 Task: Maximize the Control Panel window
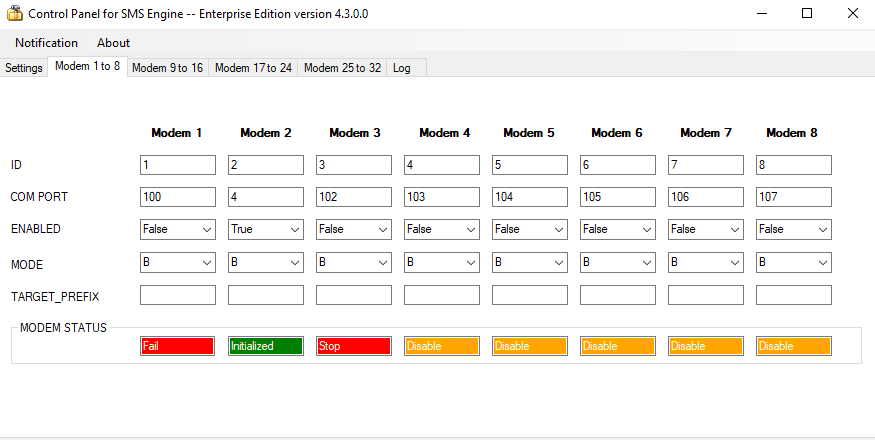click(806, 14)
